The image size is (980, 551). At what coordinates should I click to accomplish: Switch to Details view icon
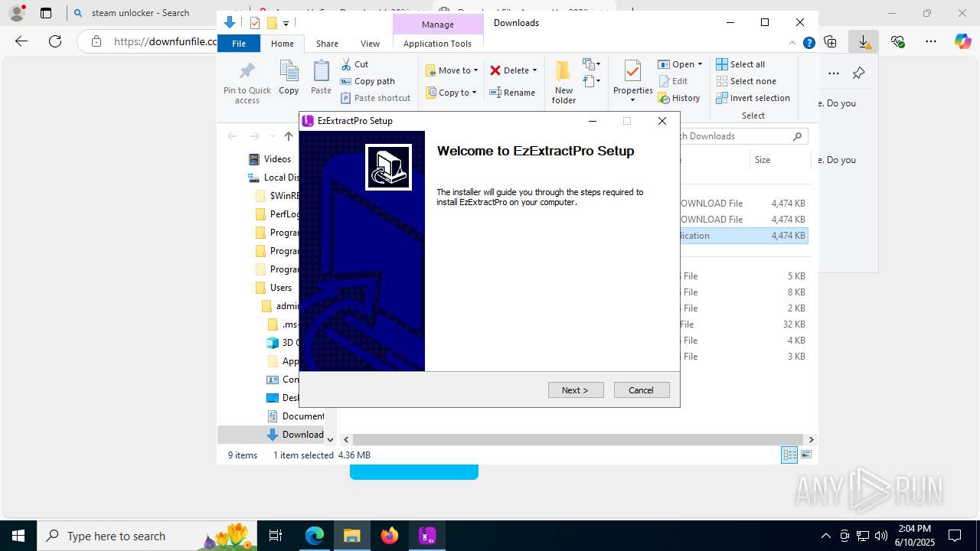coord(789,455)
